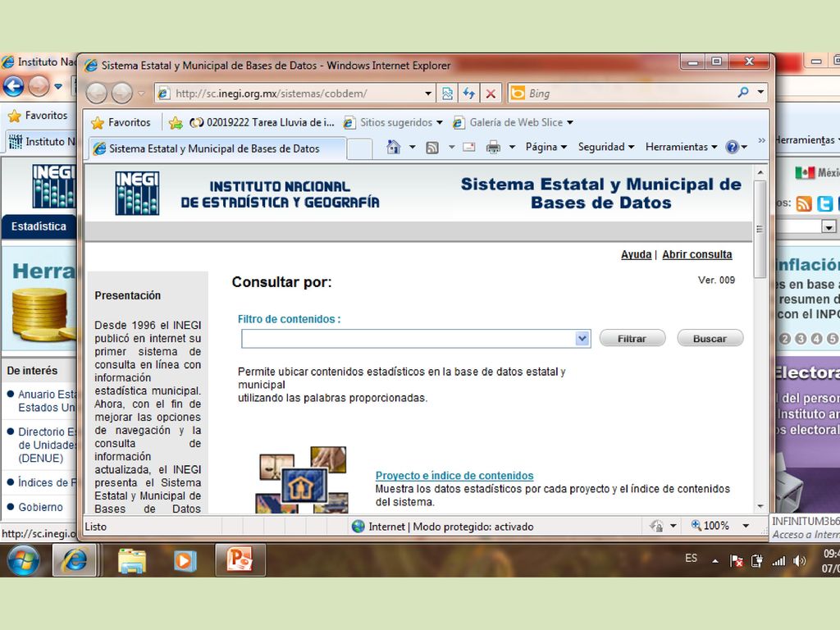Image resolution: width=840 pixels, height=630 pixels.
Task: Click the scrollbar up arrow
Action: click(x=760, y=172)
